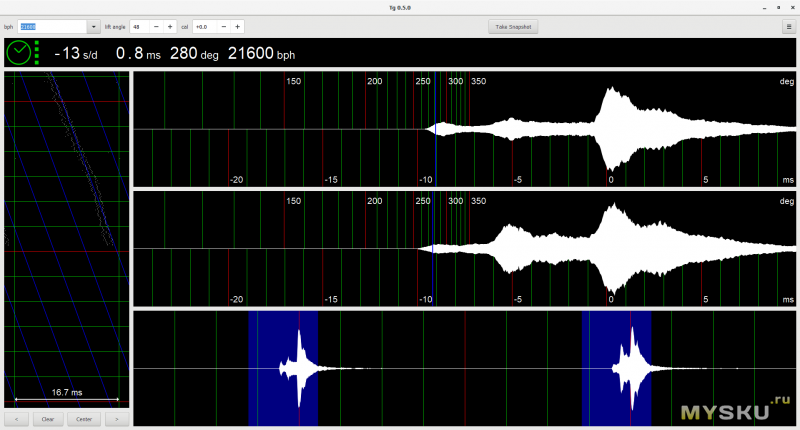Increase the cal value with plus
This screenshot has width=800, height=430.
[237, 27]
